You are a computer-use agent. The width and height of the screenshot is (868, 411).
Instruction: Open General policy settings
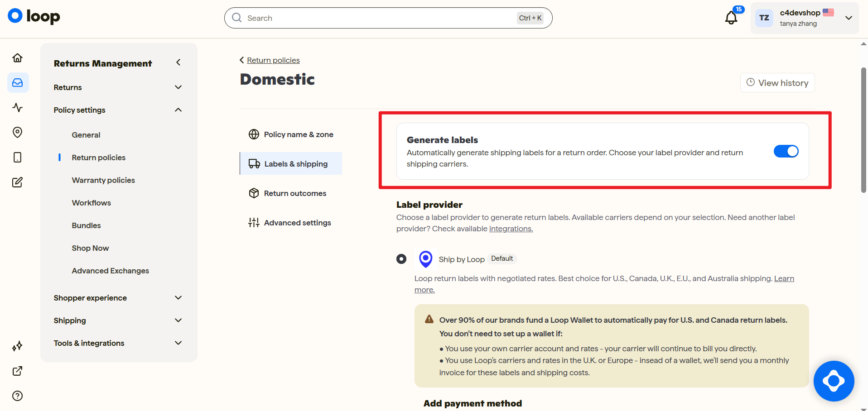click(86, 135)
